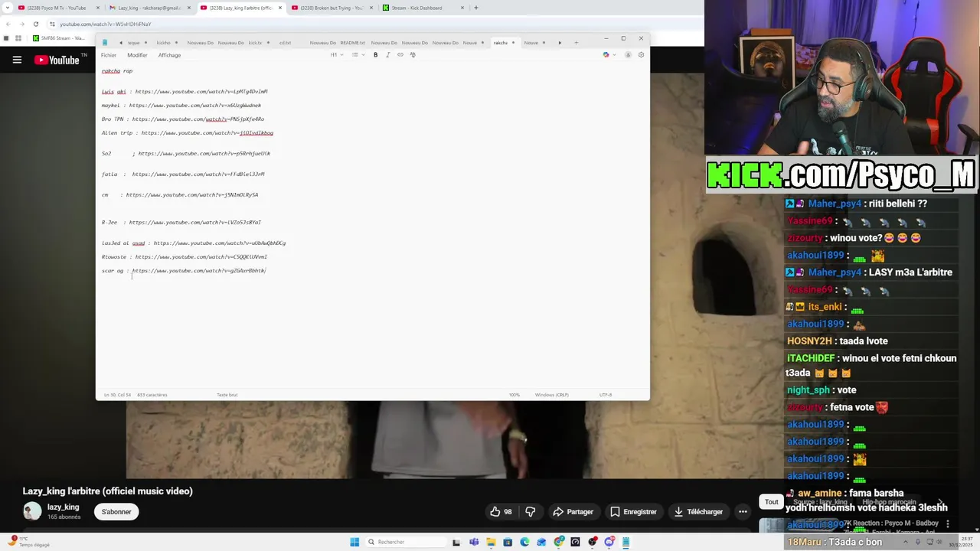Open browser tab search chevron
The width and height of the screenshot is (980, 551).
pos(8,8)
